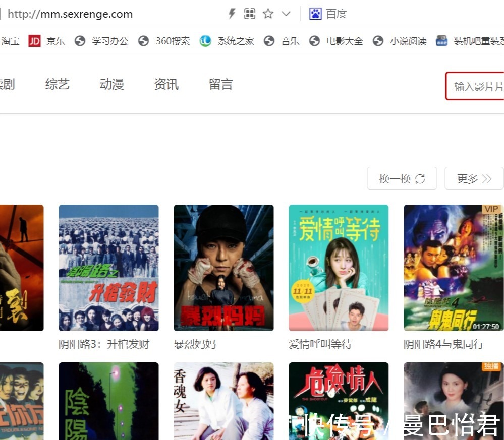
Task: Click the 装机吧重装 bookmark icon
Action: tap(442, 41)
